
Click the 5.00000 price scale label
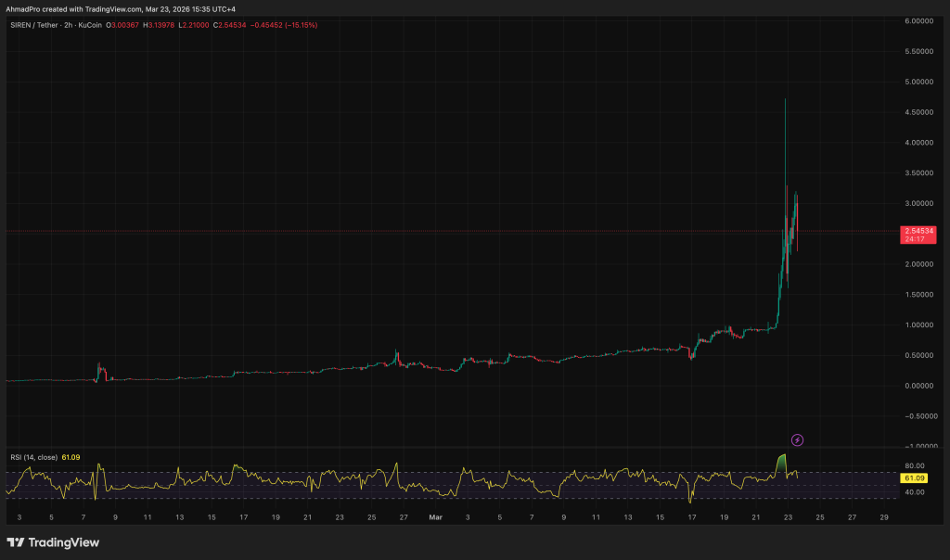pos(918,80)
